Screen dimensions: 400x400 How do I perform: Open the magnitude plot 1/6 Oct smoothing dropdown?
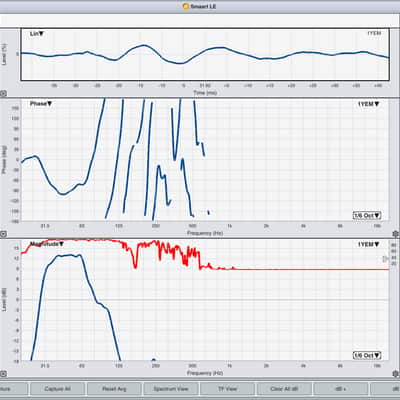[367, 355]
